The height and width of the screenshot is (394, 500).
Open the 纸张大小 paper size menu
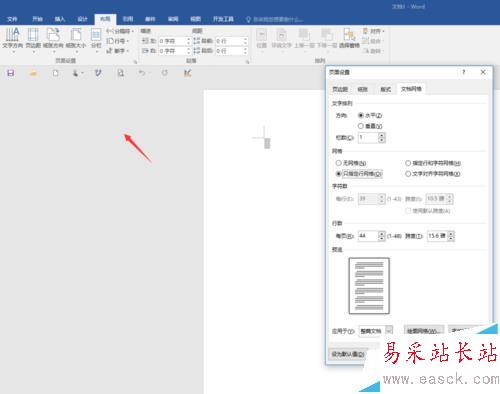click(x=76, y=39)
